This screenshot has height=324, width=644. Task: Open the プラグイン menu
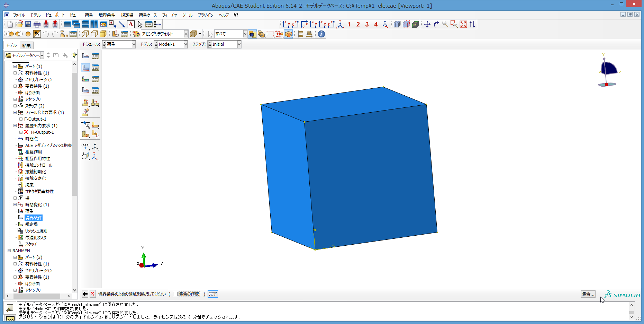(206, 15)
